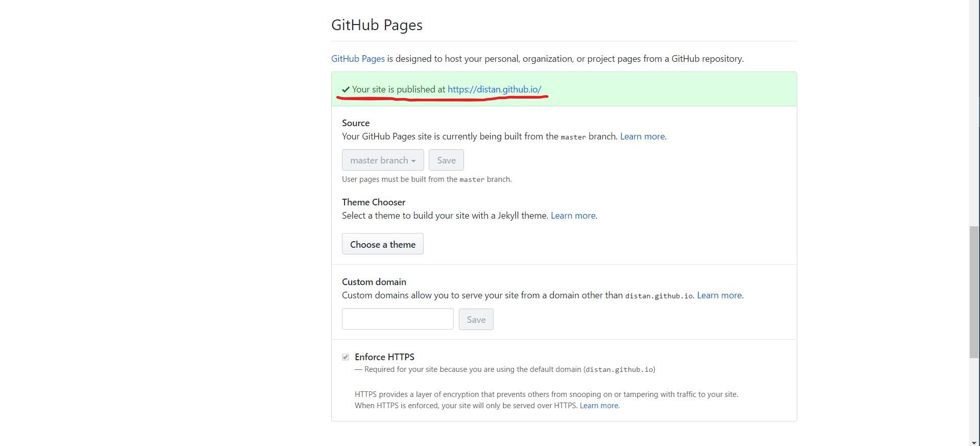Click the vertical scrollbar thumb
The height and width of the screenshot is (446, 980).
(x=974, y=292)
